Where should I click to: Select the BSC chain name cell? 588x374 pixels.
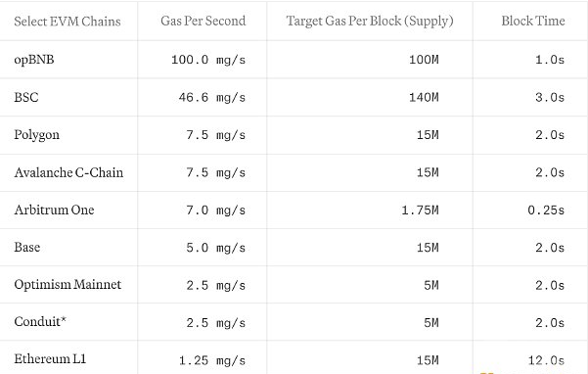coord(26,97)
